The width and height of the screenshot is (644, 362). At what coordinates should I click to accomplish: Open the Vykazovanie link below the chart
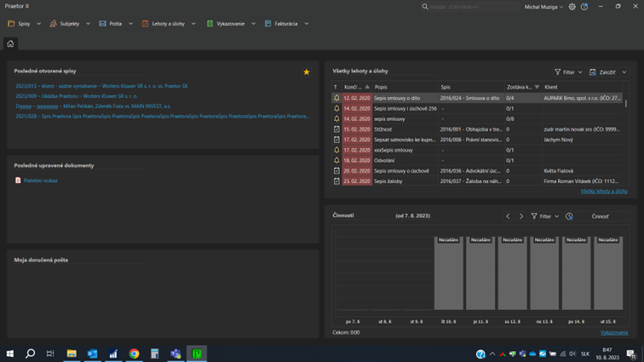613,332
